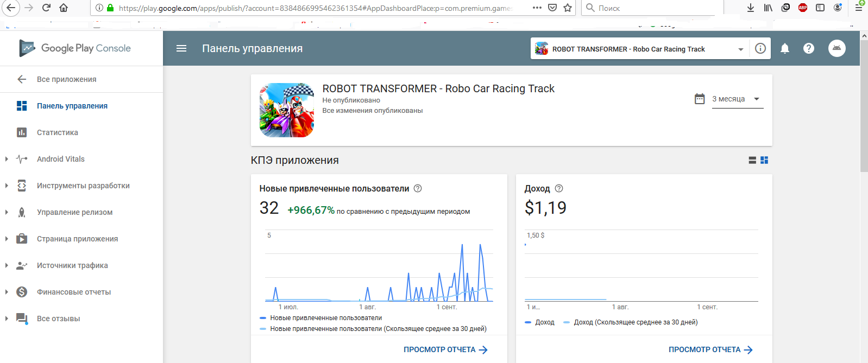This screenshot has width=868, height=363.
Task: Toggle browser sidebar icon
Action: (x=820, y=8)
